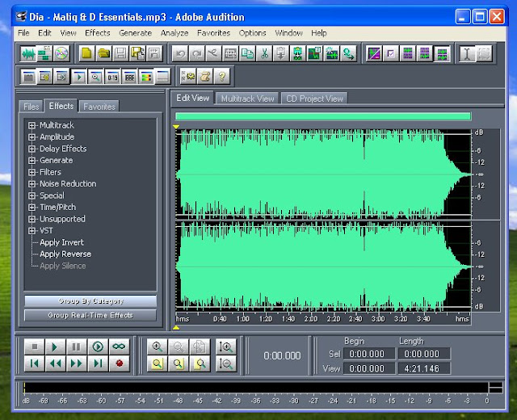
Task: Expand the Multitrack effects node
Action: coord(32,125)
